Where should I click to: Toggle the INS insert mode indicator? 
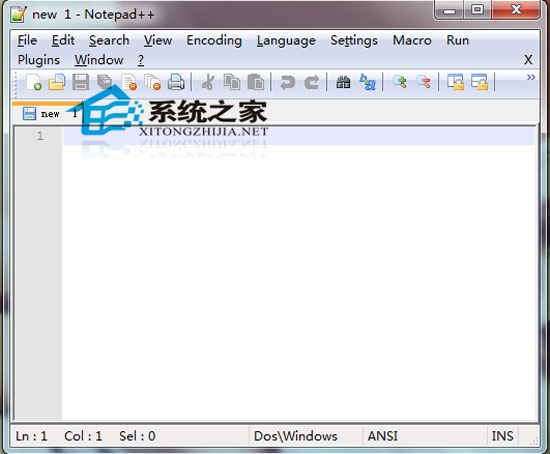tap(503, 436)
